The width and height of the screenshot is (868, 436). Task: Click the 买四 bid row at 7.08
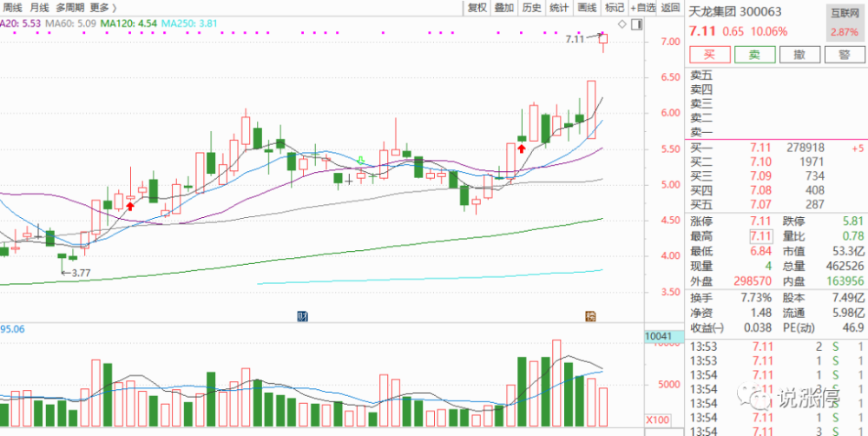tap(776, 190)
